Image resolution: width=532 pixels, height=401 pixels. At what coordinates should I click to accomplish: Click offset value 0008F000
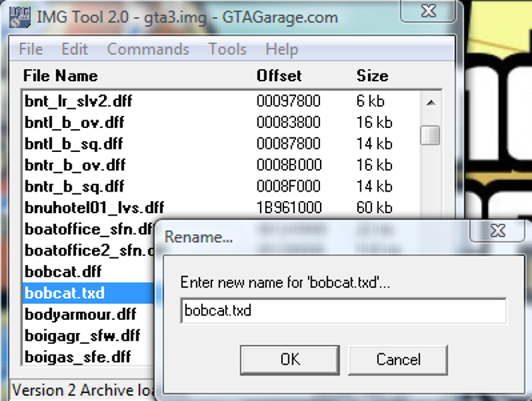coord(288,187)
